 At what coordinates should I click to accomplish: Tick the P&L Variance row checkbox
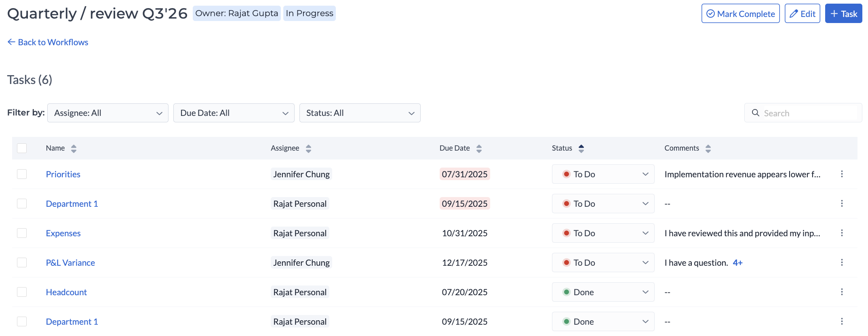click(22, 262)
